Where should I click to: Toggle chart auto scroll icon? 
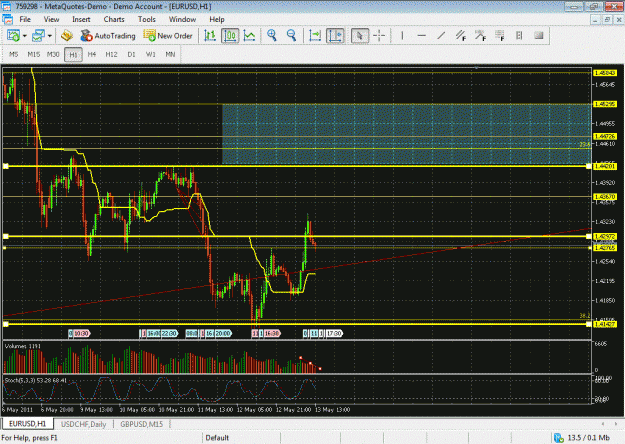(315, 36)
